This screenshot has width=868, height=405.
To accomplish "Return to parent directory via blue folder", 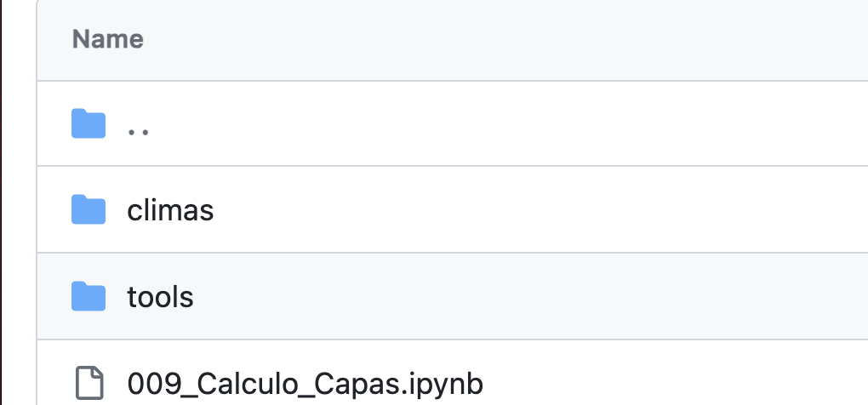I will pos(89,123).
